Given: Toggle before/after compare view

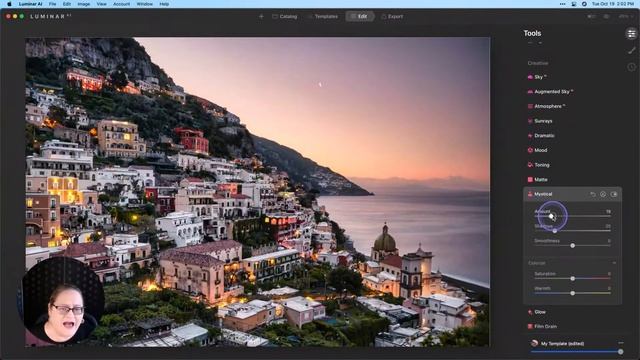Looking at the screenshot, I should point(591,16).
